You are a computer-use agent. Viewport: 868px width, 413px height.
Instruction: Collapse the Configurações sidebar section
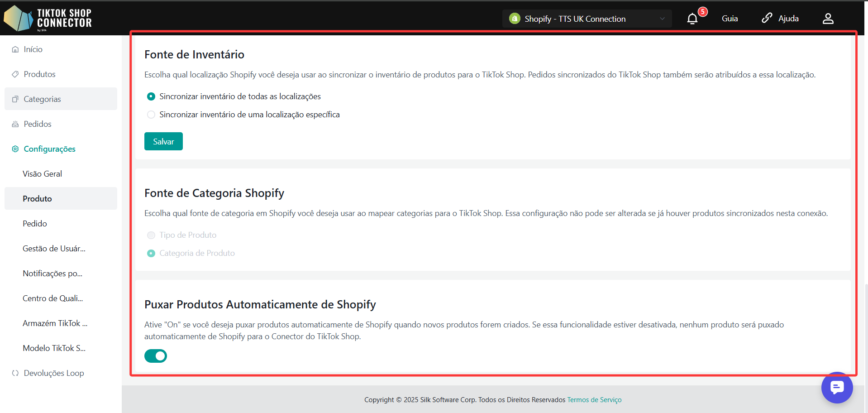(x=49, y=149)
